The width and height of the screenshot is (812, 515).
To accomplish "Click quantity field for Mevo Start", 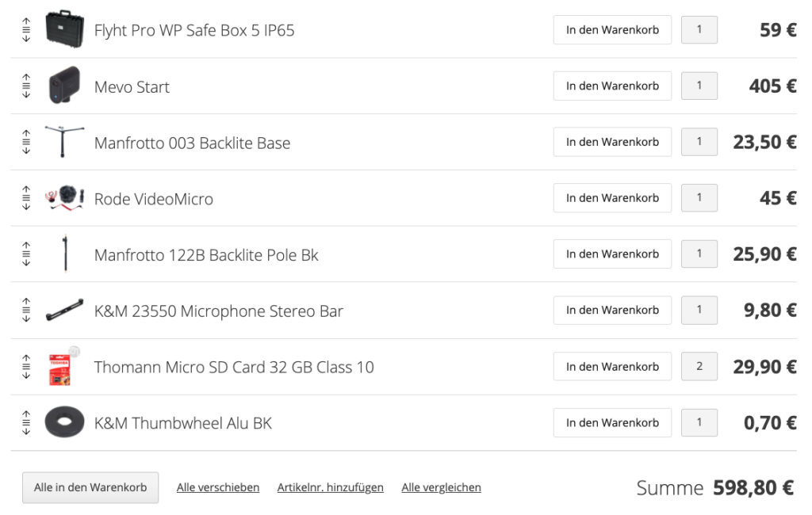I will 699,86.
